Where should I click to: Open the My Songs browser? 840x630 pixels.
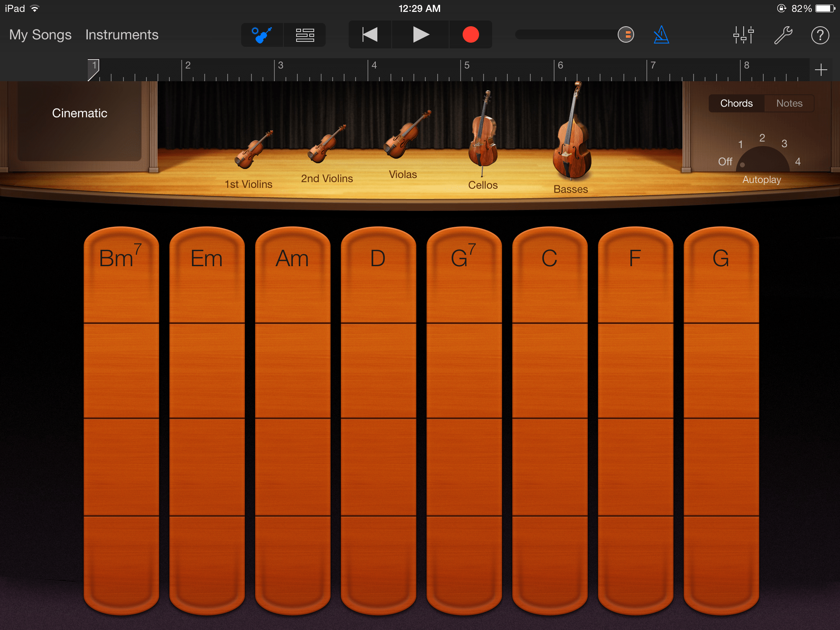40,35
